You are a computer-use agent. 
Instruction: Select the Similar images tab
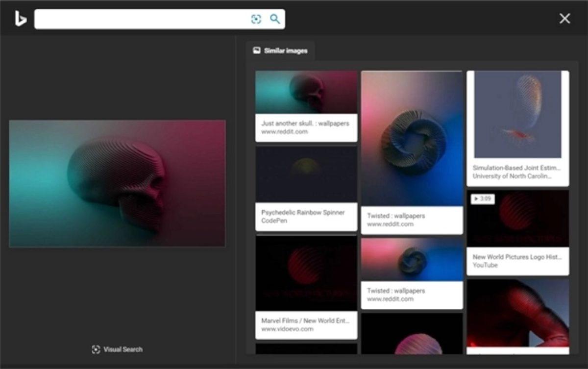[x=280, y=50]
